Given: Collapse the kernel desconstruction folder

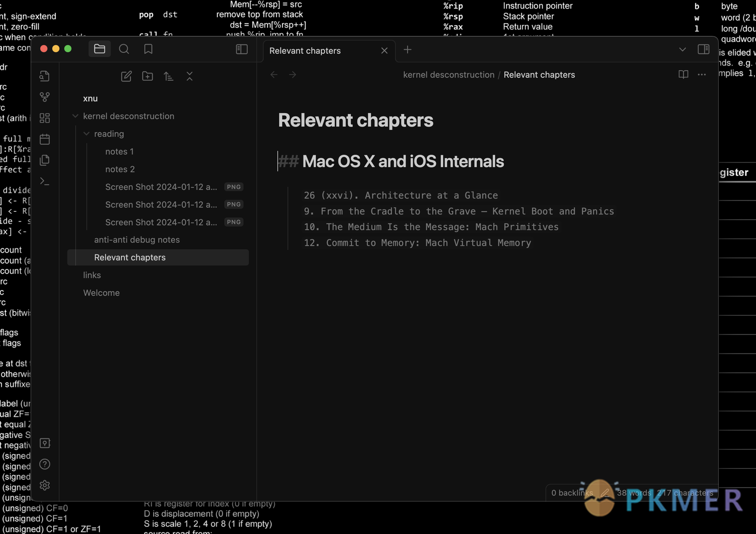Looking at the screenshot, I should 75,115.
